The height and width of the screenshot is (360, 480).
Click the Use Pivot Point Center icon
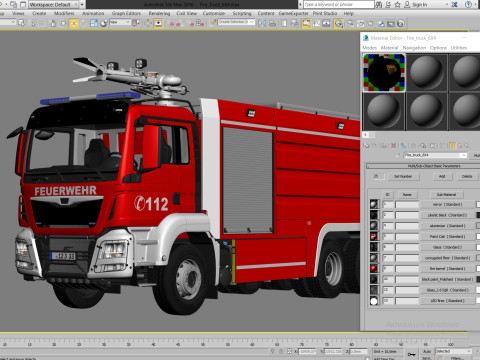tap(136, 23)
